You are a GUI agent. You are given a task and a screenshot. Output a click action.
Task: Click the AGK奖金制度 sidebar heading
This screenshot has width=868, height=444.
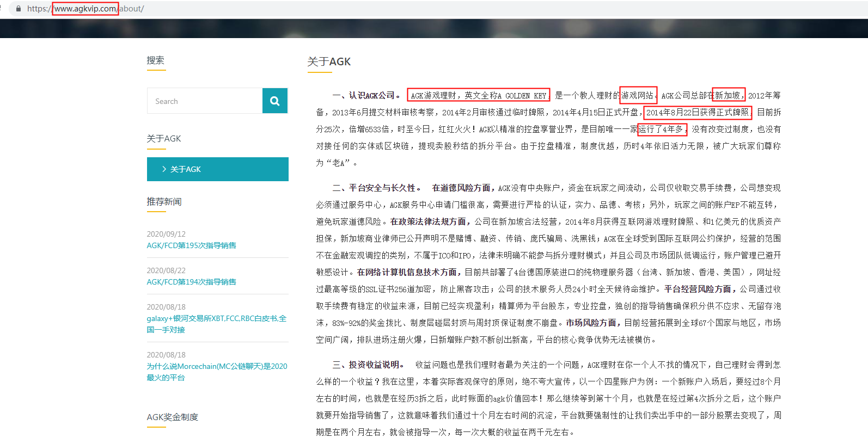[173, 417]
